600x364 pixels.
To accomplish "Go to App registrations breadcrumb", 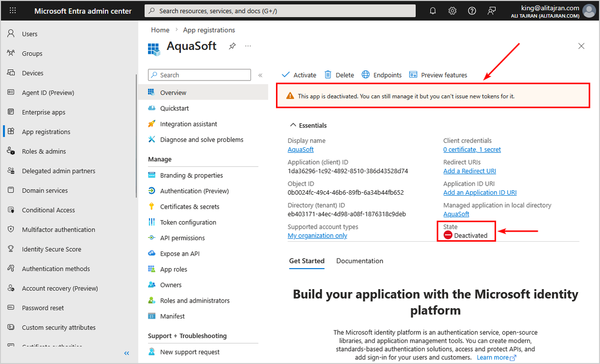I will [209, 30].
